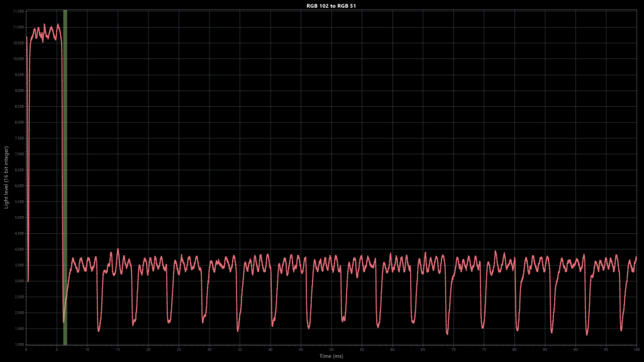Click the Time (ms) axis label
The image size is (644, 362).
(331, 356)
